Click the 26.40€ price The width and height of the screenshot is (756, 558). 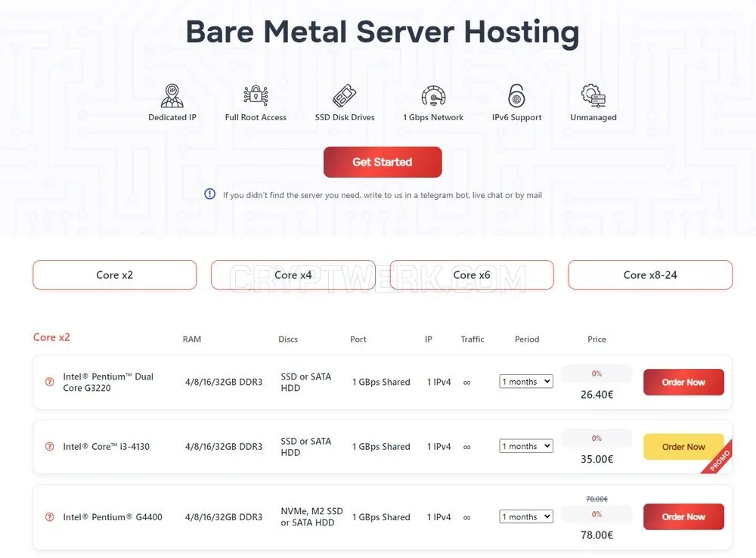click(597, 395)
